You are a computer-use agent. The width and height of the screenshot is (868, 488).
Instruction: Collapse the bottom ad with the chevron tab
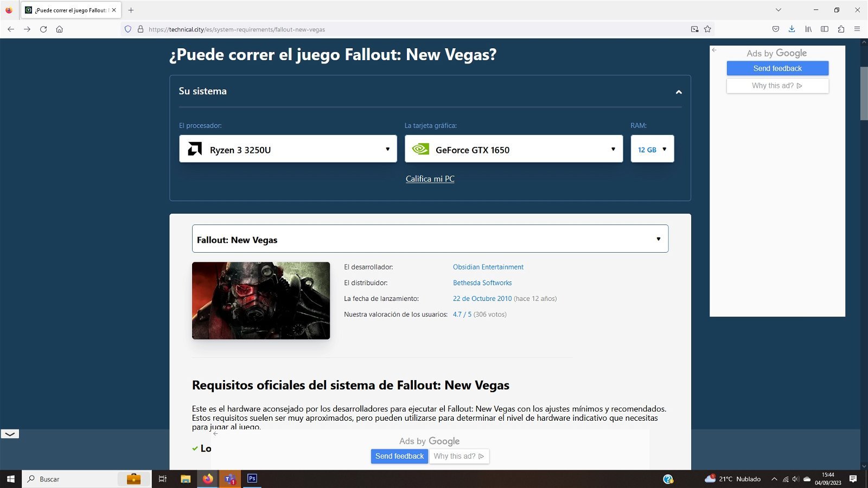pyautogui.click(x=10, y=434)
